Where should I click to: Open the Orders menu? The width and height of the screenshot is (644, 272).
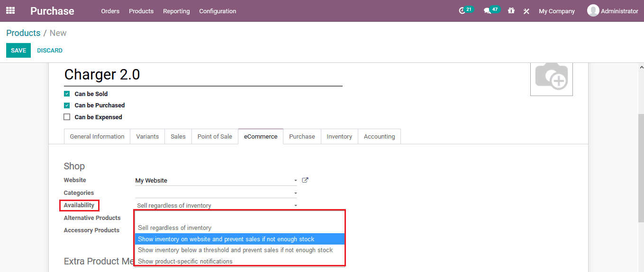[110, 11]
